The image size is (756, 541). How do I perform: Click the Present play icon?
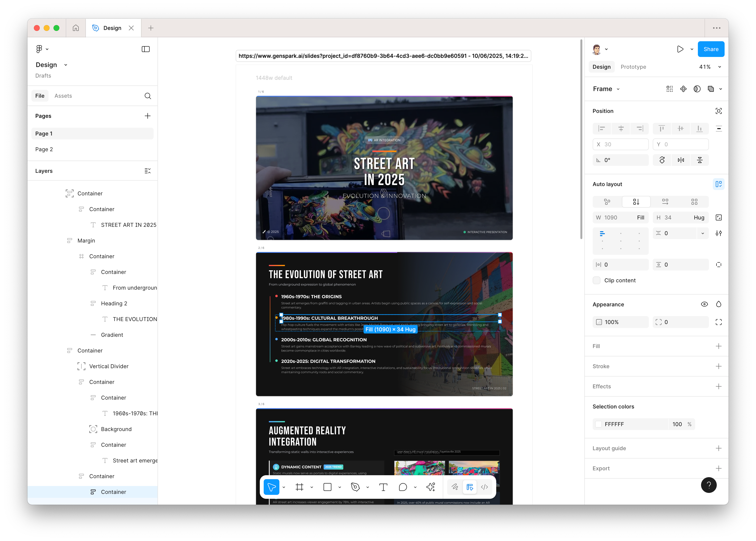pyautogui.click(x=680, y=49)
